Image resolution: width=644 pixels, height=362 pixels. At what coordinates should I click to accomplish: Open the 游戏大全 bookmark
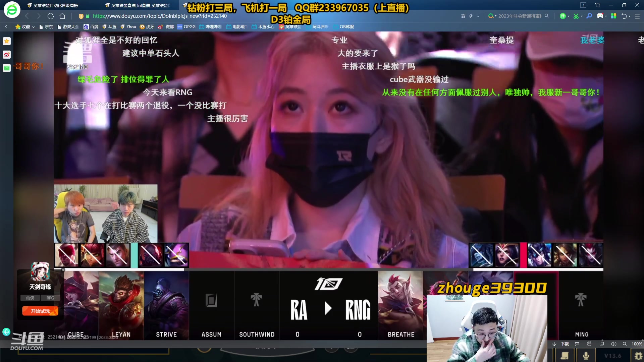pos(68,27)
